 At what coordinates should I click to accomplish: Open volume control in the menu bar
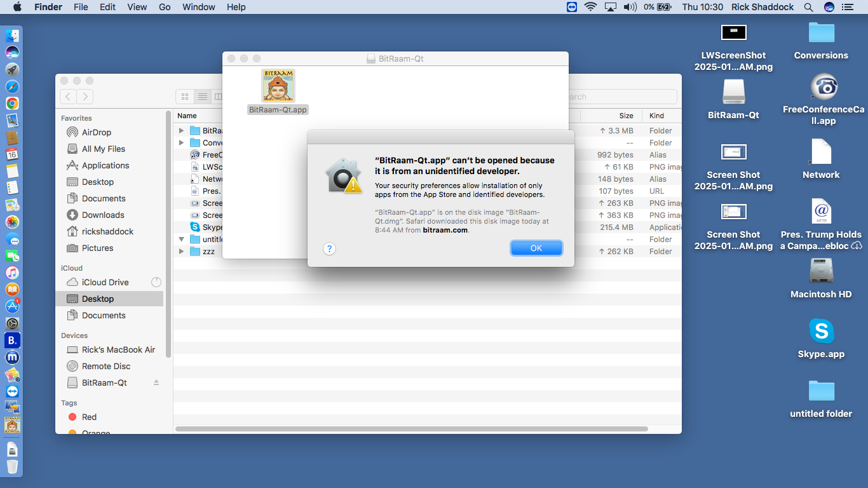(630, 7)
